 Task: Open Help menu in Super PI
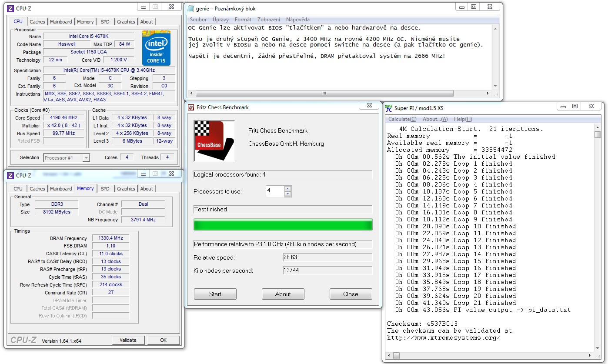pyautogui.click(x=463, y=119)
